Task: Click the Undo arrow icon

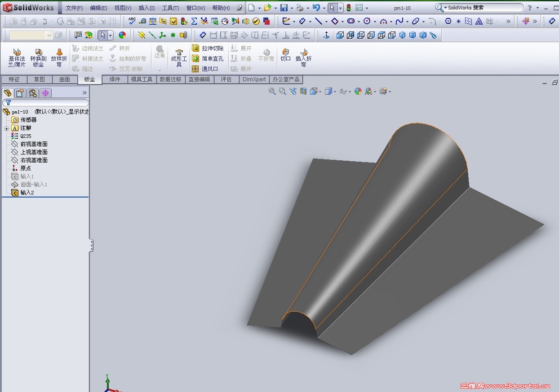Action: pos(316,8)
